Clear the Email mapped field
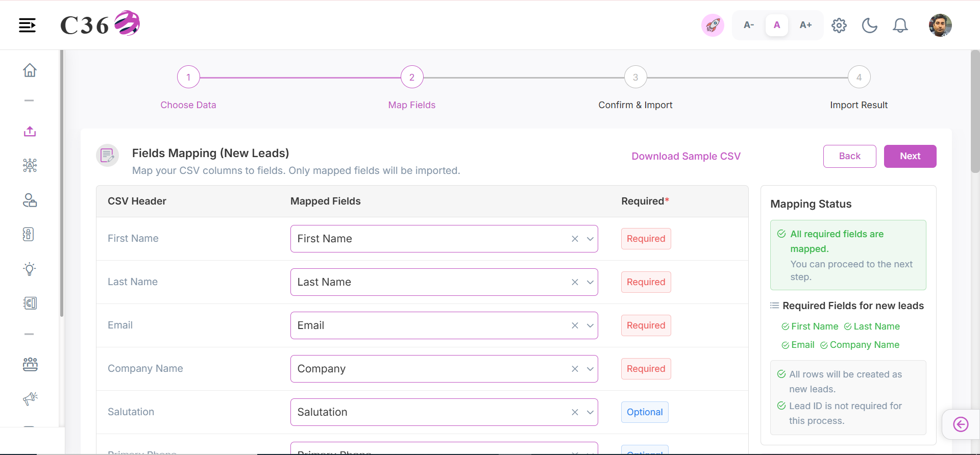Screen dimensions: 980x455 coord(575,325)
